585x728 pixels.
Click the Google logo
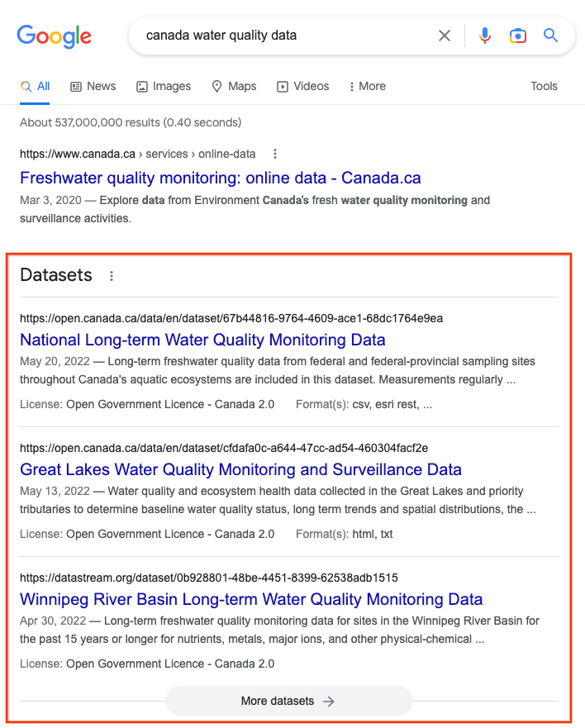(55, 36)
